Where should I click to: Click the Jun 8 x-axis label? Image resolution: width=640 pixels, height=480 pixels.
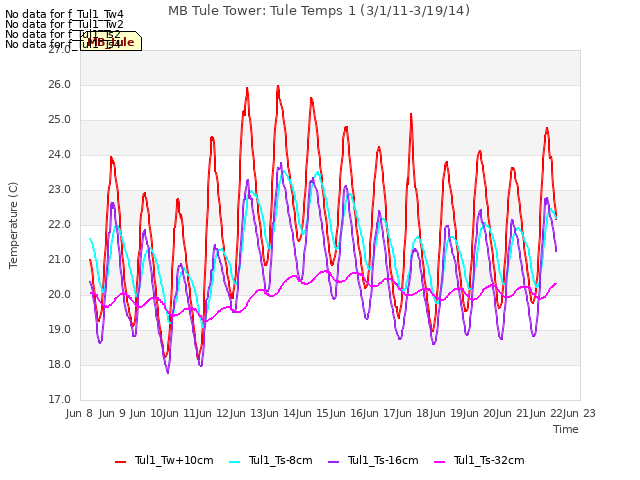tap(79, 413)
